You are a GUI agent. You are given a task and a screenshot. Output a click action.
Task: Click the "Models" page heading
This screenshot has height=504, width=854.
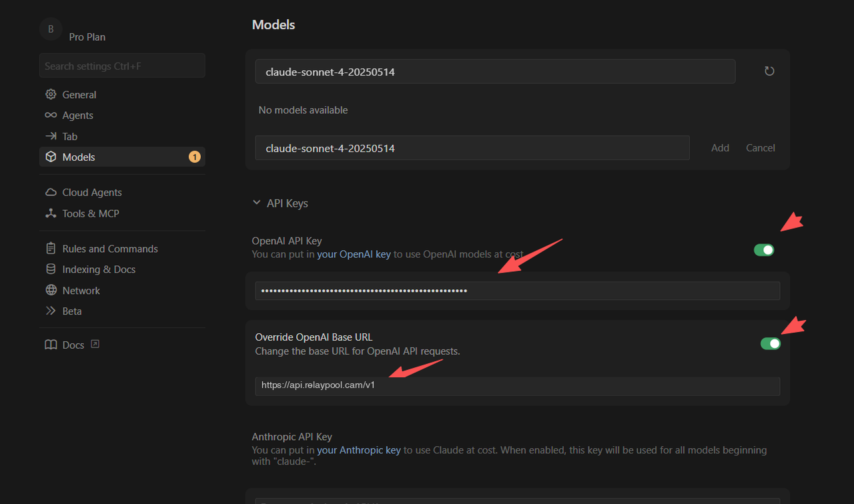(274, 25)
